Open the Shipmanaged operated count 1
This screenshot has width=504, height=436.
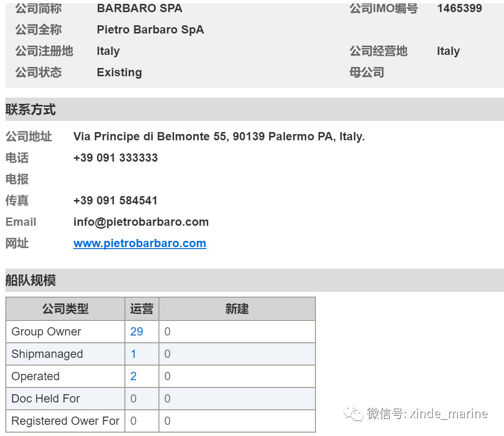[x=133, y=354]
